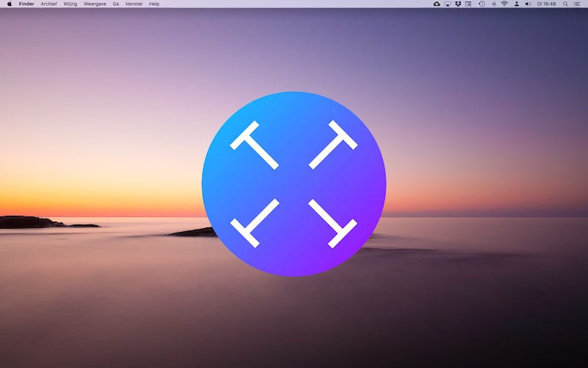Open the Archief menu
Viewport: 588px width, 368px height.
49,4
